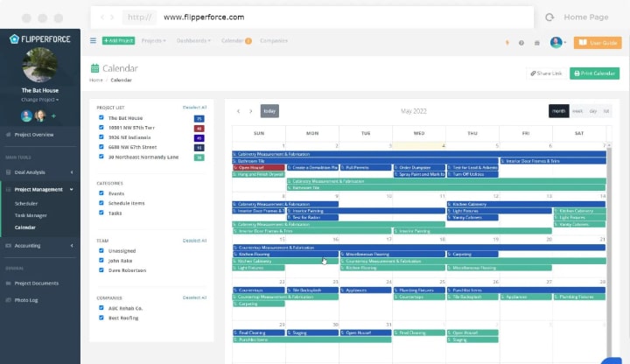Click the calendar vertical scrollbar
Image resolution: width=630 pixels, height=364 pixels.
(x=609, y=249)
